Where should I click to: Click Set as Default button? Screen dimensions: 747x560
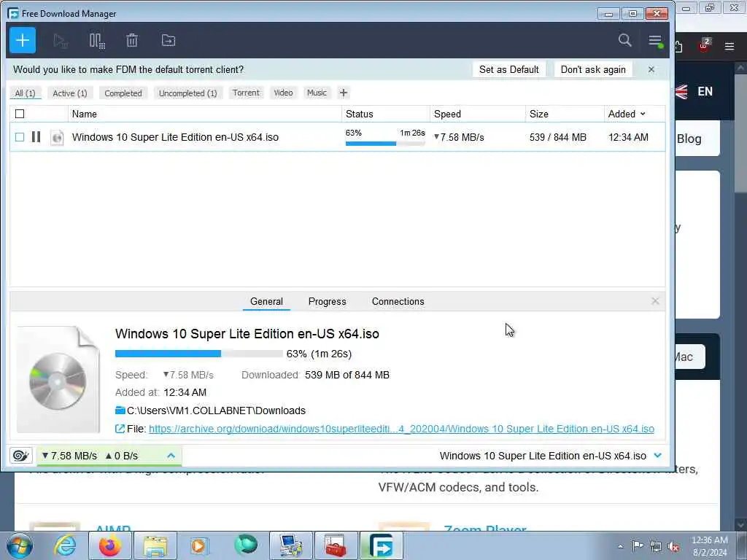pyautogui.click(x=508, y=69)
